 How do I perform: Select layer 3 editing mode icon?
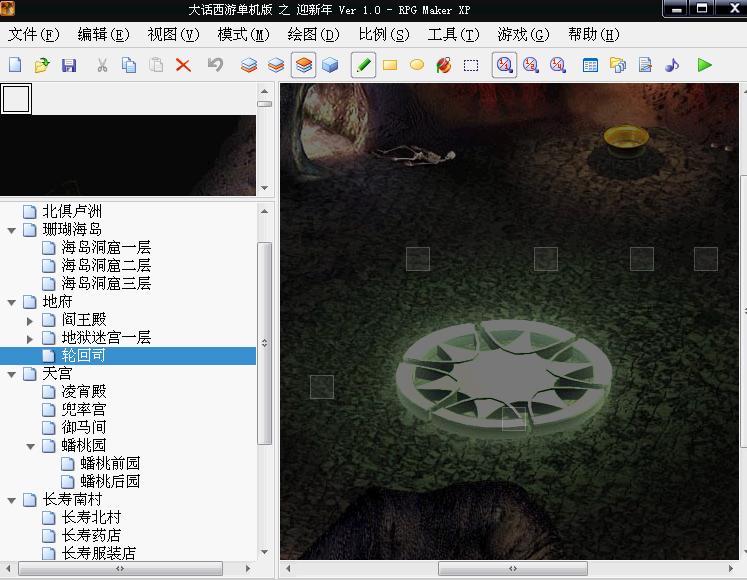[303, 65]
